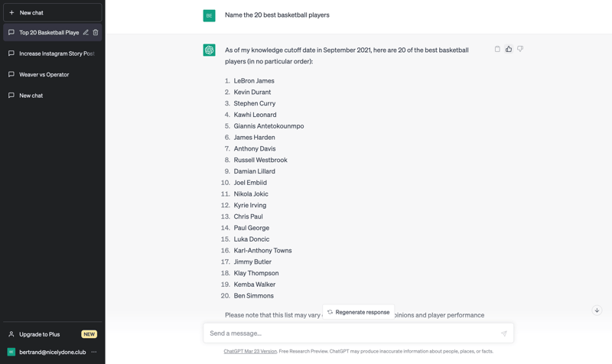Click the Regenerate response button
This screenshot has width=612, height=364.
pyautogui.click(x=358, y=312)
